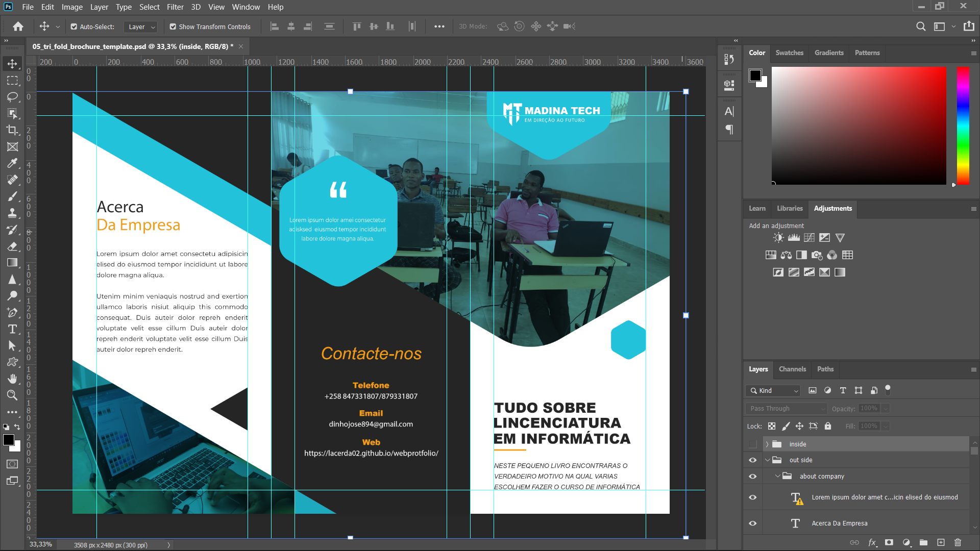Select the 'Acerca Da Empresa' text layer
The image size is (980, 551).
839,523
